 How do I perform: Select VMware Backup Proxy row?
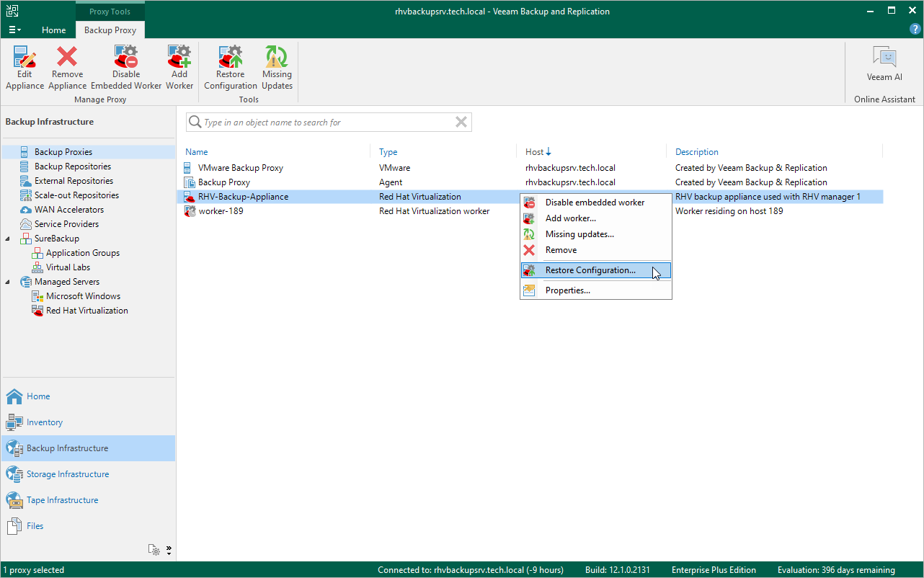click(530, 168)
